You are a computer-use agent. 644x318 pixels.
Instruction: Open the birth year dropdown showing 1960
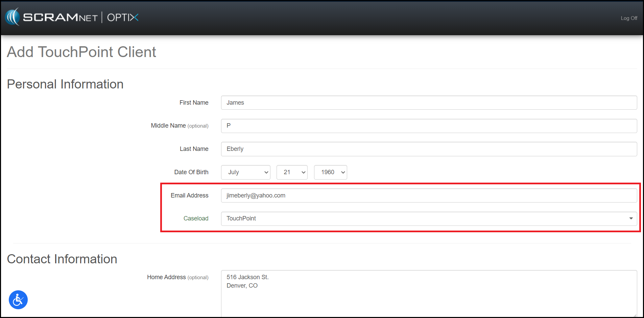330,172
